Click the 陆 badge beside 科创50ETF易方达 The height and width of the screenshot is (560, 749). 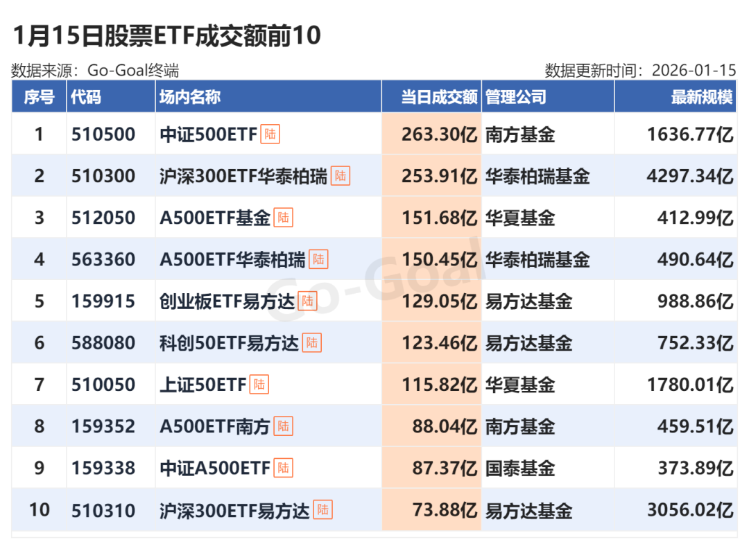pyautogui.click(x=311, y=343)
